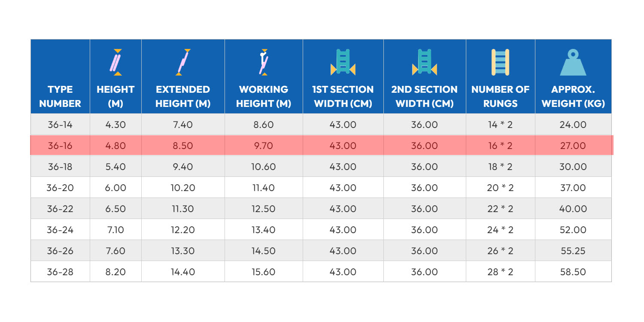
Task: Select the 10.20 extended height cell
Action: tap(183, 188)
